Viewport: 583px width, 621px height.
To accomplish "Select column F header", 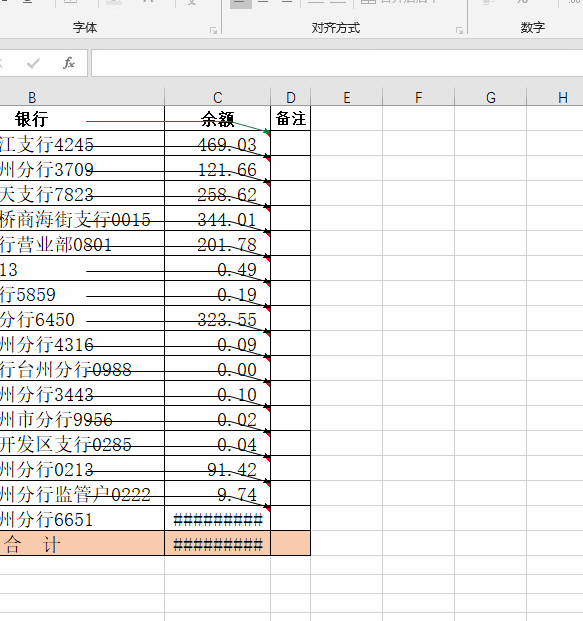I will pyautogui.click(x=419, y=97).
